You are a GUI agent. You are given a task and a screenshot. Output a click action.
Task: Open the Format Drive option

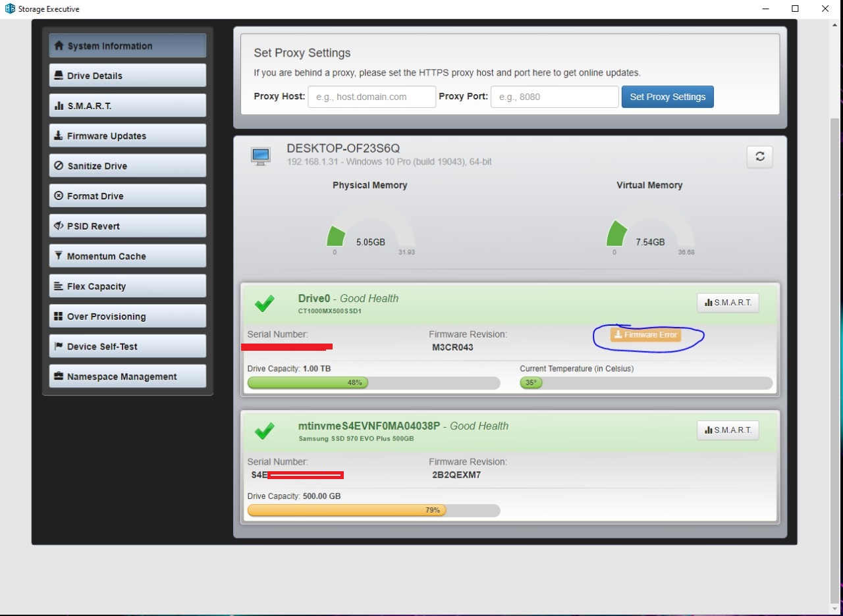click(x=128, y=195)
